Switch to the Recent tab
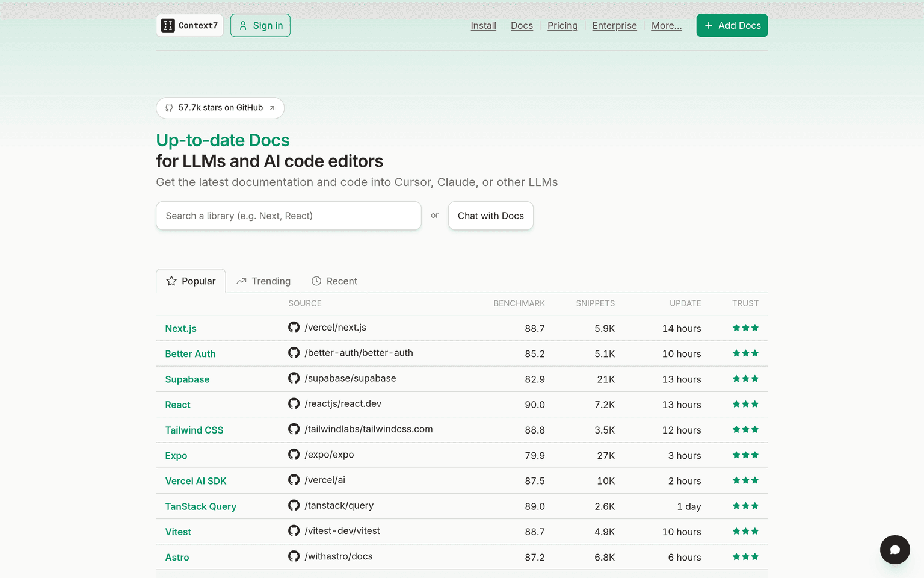This screenshot has width=924, height=578. point(334,281)
